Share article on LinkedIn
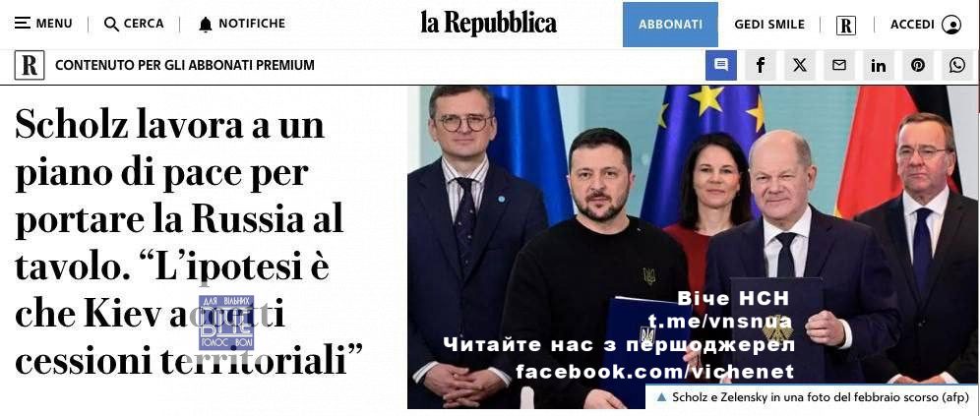This screenshot has width=980, height=416. 878,65
